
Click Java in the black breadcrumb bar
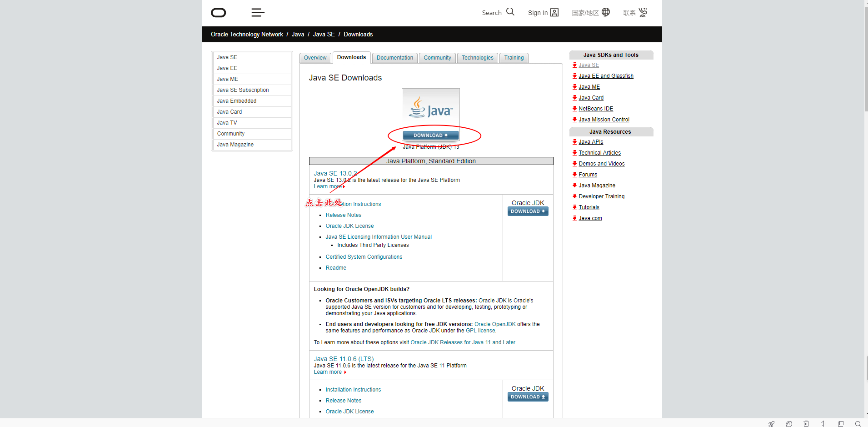coord(298,34)
